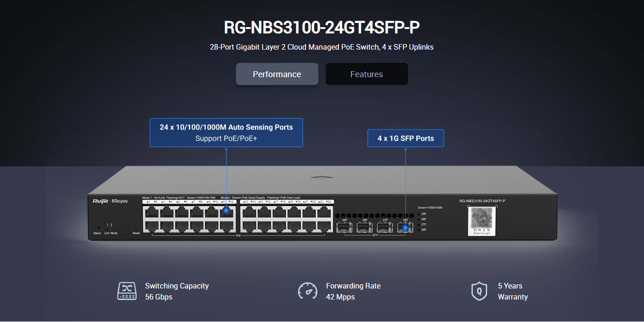
Task: Click SFP port 25F on the switch
Action: click(x=344, y=227)
